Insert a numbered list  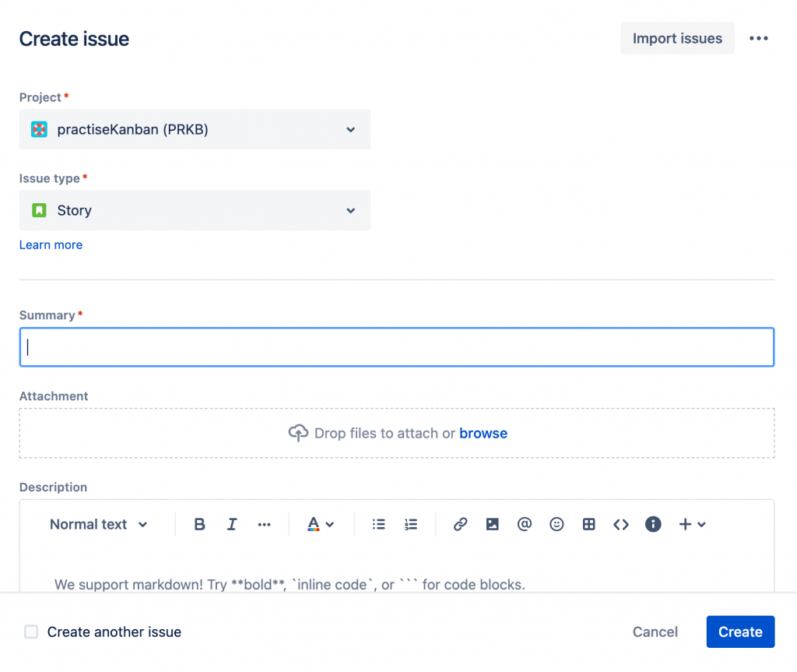click(x=411, y=525)
